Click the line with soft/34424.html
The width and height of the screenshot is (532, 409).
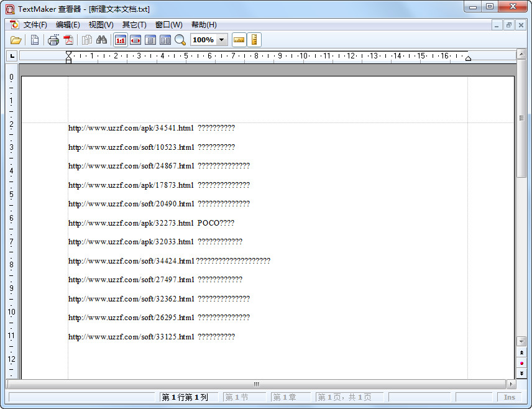[x=169, y=261]
